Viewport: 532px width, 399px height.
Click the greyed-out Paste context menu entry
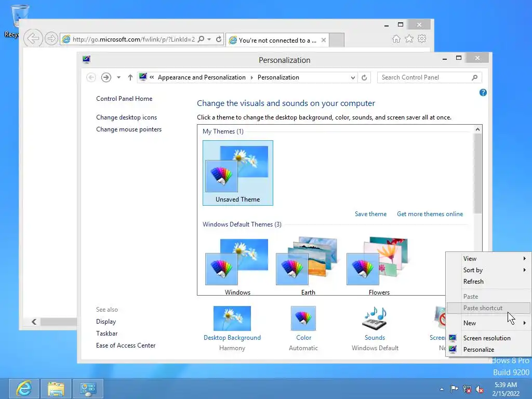[x=488, y=297]
